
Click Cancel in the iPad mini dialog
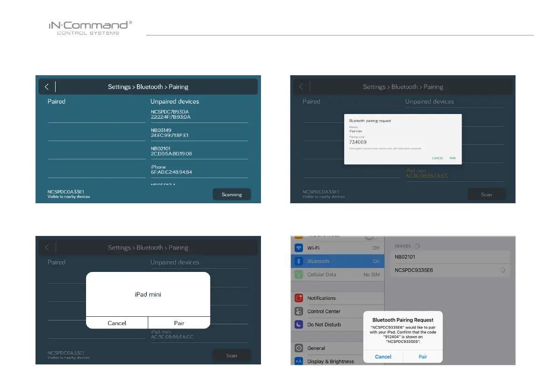click(117, 323)
